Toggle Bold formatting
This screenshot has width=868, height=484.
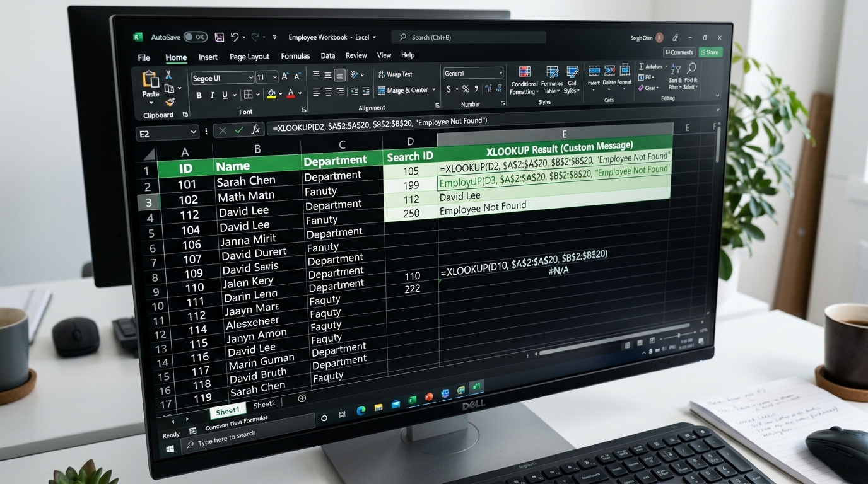click(x=199, y=96)
